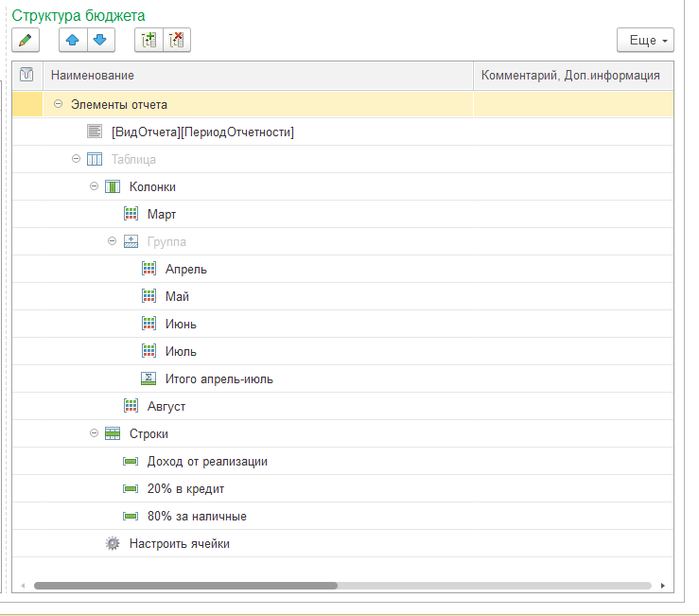699x616 pixels.
Task: Collapse the Таблица tree node
Action: 77,160
